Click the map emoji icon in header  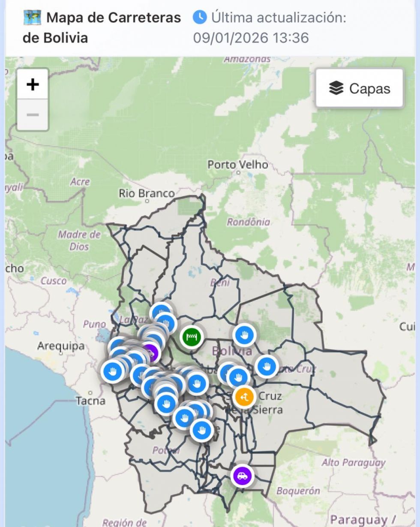(32, 18)
